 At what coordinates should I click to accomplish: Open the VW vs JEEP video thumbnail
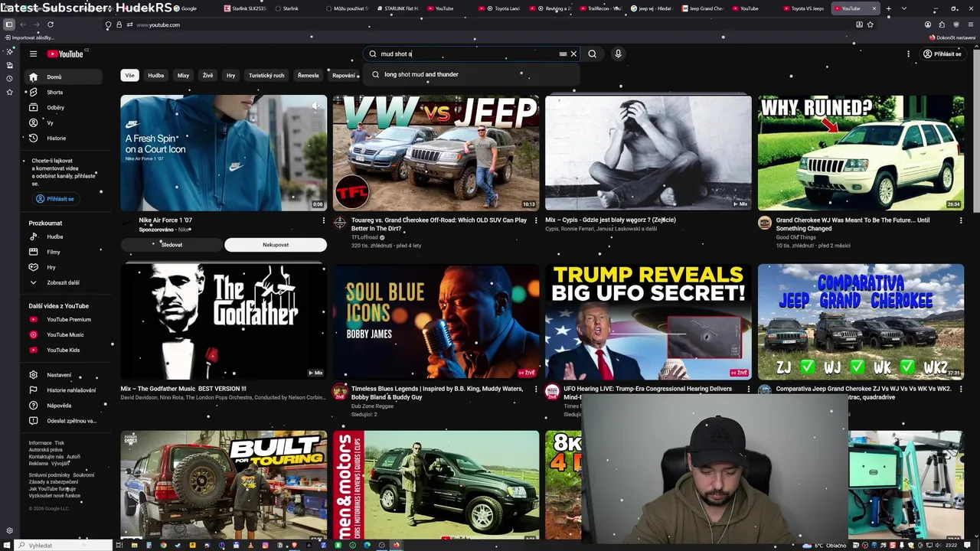(x=436, y=152)
